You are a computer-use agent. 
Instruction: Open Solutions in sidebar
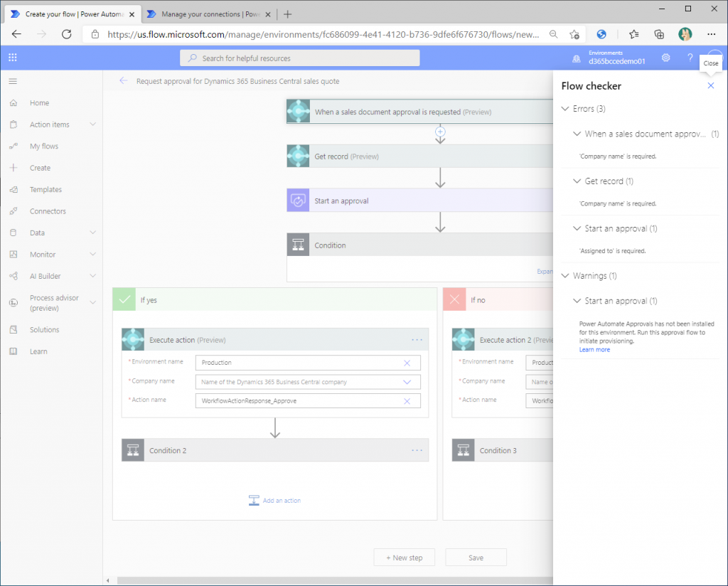(x=45, y=329)
